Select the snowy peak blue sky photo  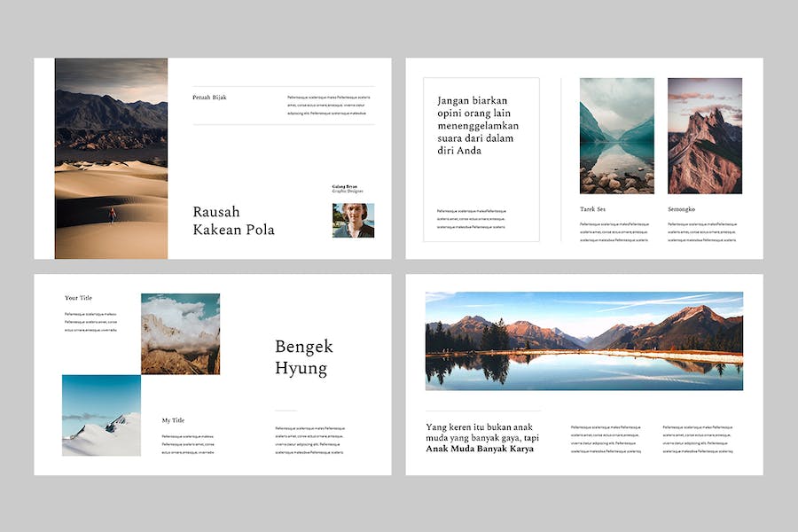tap(101, 415)
